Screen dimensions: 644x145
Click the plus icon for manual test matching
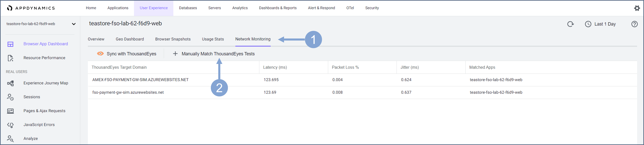pyautogui.click(x=175, y=54)
